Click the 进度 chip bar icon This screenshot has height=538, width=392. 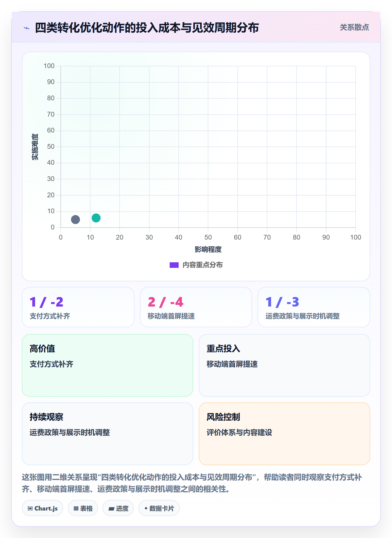click(111, 509)
